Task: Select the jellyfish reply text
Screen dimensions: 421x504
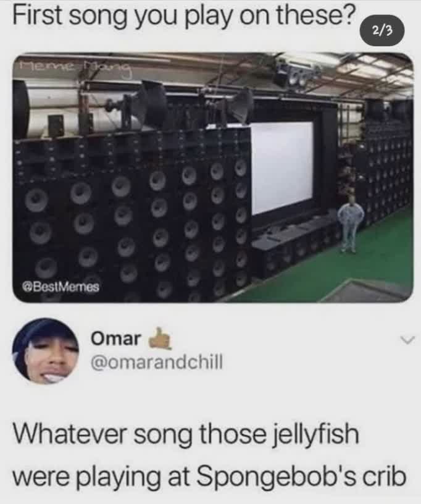Action: (209, 455)
